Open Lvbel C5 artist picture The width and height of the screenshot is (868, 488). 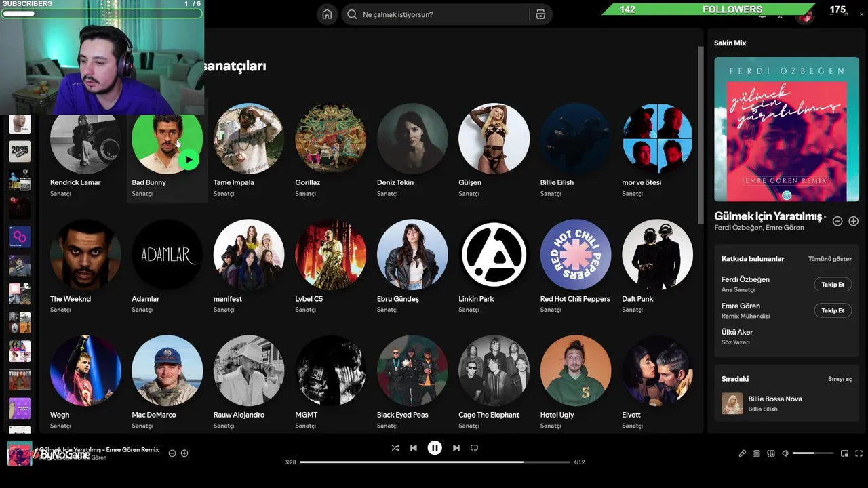[x=330, y=255]
